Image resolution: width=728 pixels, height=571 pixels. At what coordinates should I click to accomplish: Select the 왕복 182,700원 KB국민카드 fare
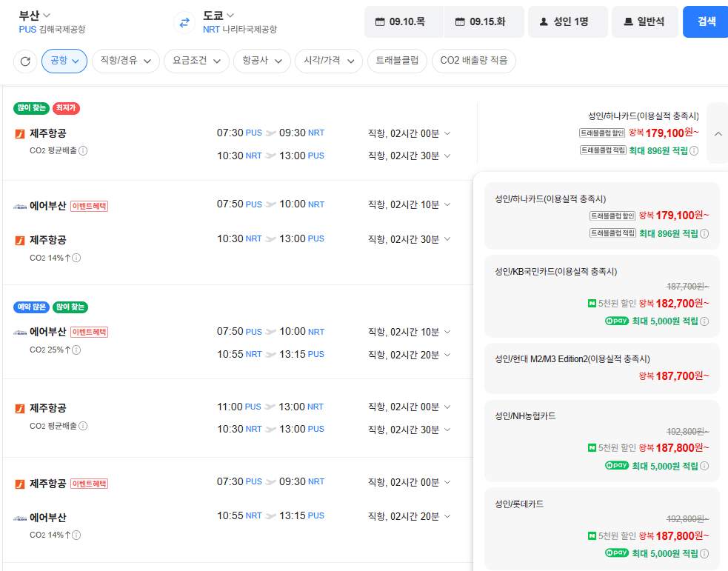(x=601, y=296)
